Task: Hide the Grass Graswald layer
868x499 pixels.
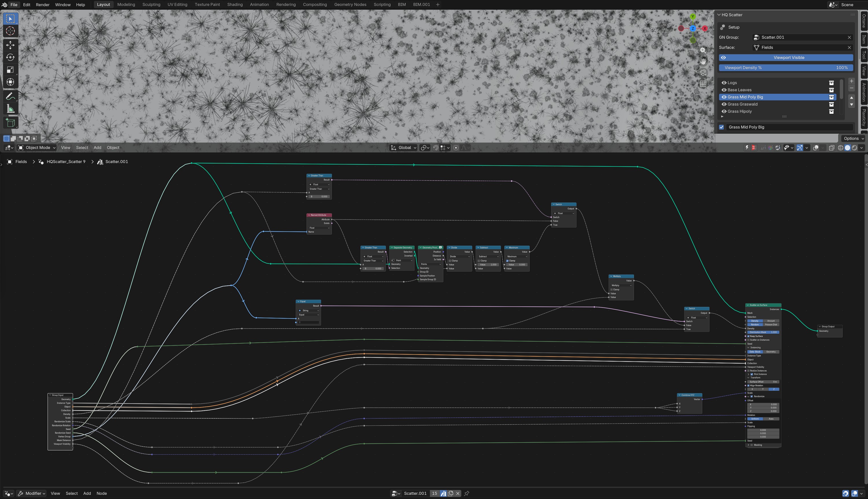Action: (724, 104)
